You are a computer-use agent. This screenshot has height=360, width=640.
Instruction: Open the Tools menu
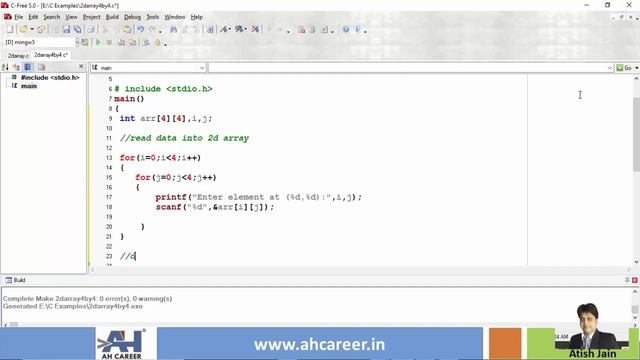152,17
